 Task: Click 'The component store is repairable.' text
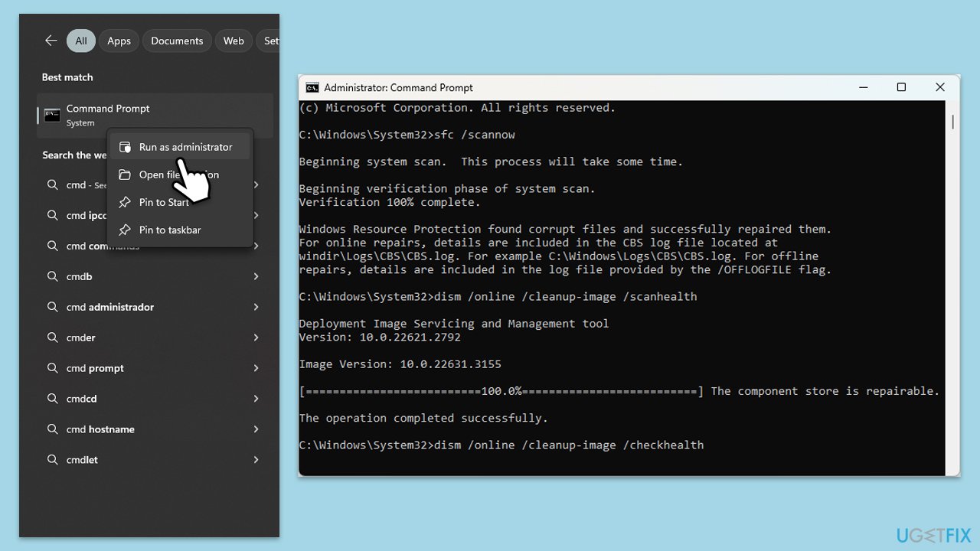825,391
